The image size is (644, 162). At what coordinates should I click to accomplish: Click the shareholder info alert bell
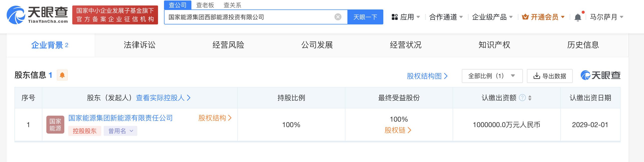62,75
